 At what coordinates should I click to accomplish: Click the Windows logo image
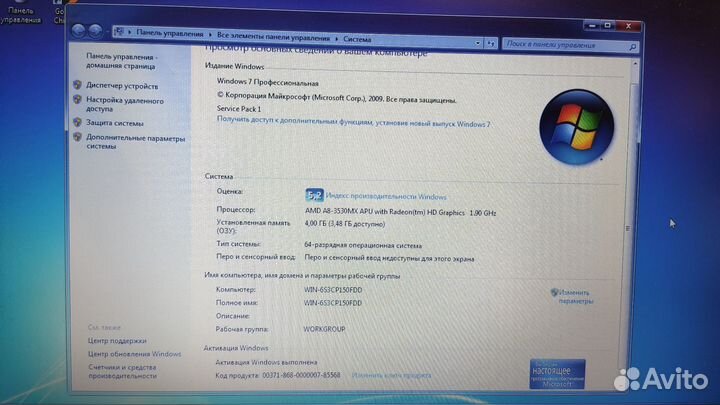[x=577, y=127]
